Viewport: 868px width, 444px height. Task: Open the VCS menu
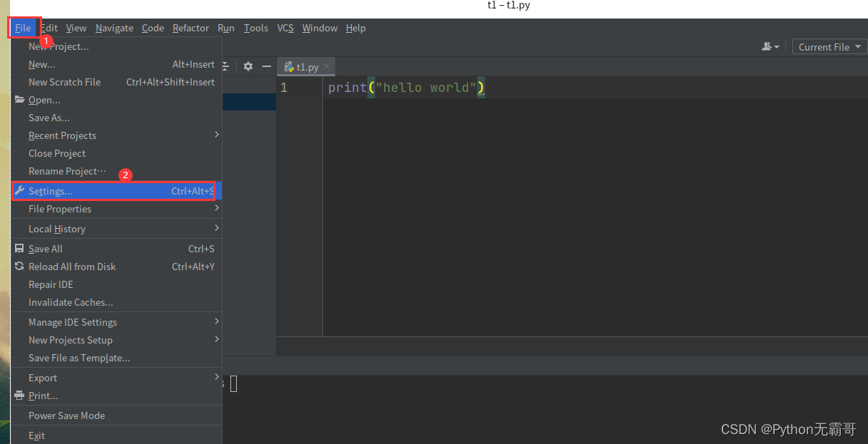tap(285, 28)
